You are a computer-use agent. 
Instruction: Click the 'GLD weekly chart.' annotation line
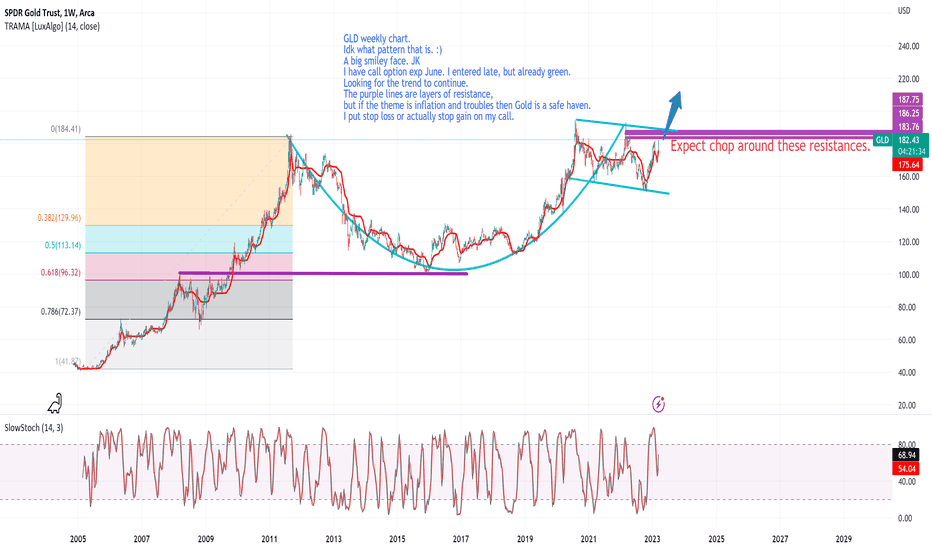pos(377,39)
